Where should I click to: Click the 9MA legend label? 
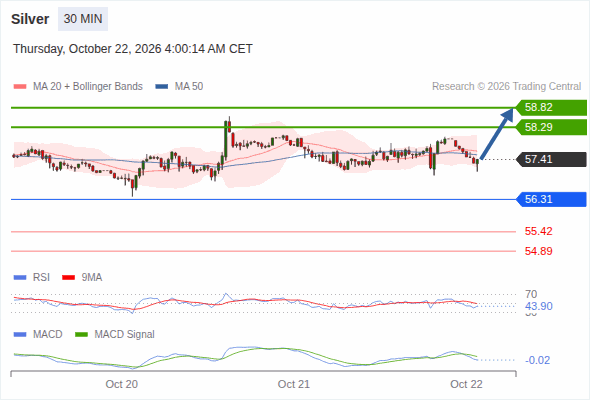pyautogui.click(x=92, y=278)
